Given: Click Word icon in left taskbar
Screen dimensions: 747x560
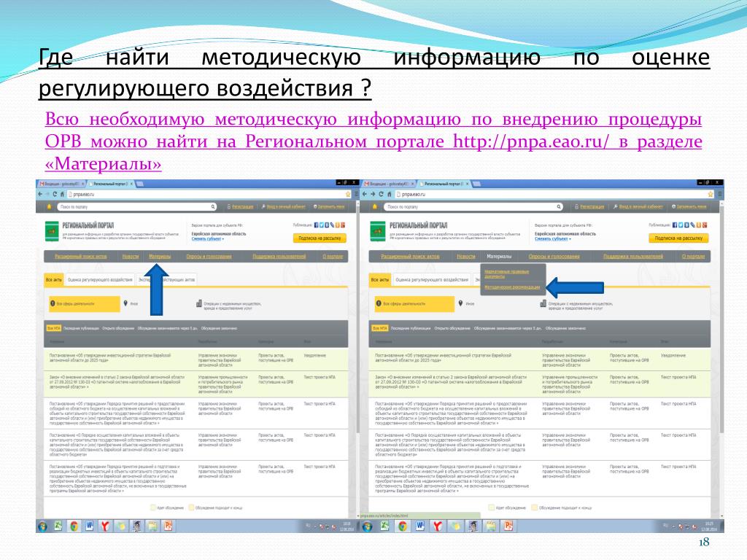Looking at the screenshot, I should tap(90, 526).
